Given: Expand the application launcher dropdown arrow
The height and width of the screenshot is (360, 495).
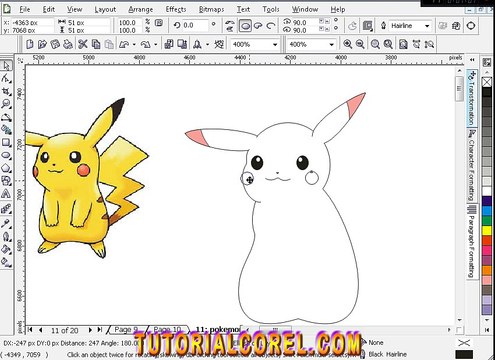Looking at the screenshot, I should (x=207, y=44).
